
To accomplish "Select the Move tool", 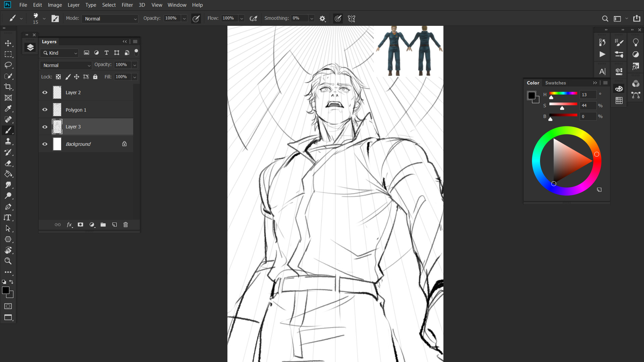I will [8, 43].
